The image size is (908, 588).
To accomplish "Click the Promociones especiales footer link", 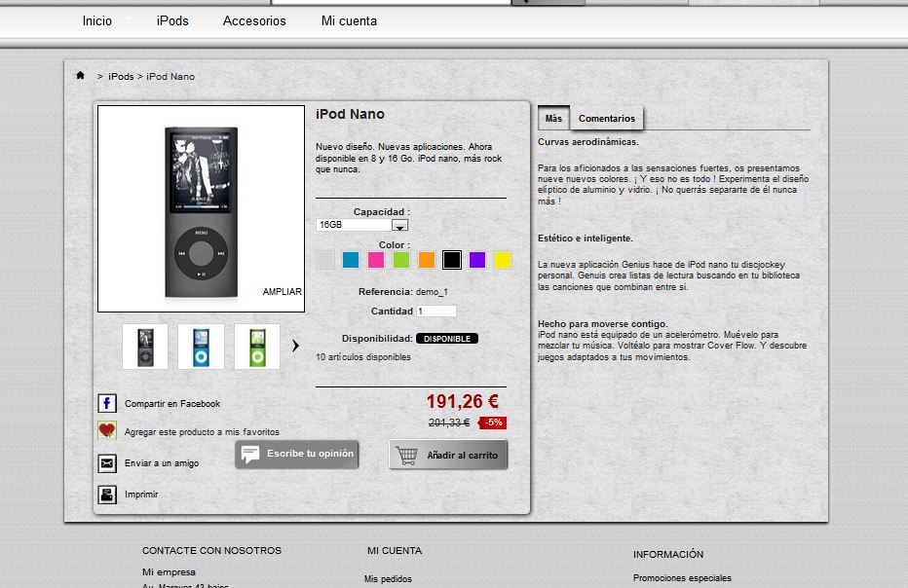I will (682, 577).
